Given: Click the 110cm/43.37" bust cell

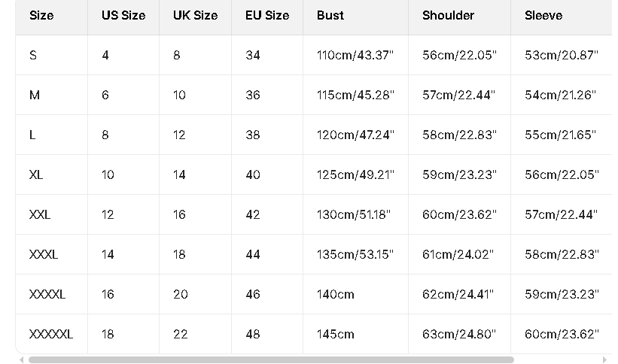Looking at the screenshot, I should 355,55.
